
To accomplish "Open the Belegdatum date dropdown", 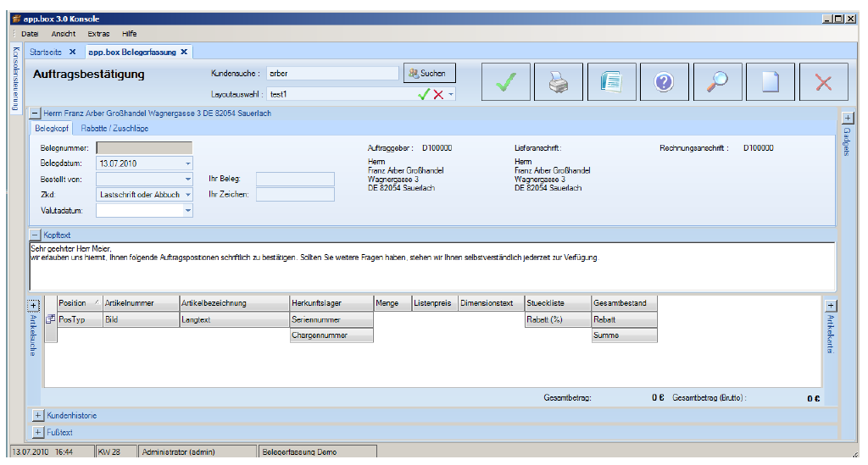I will pos(187,163).
